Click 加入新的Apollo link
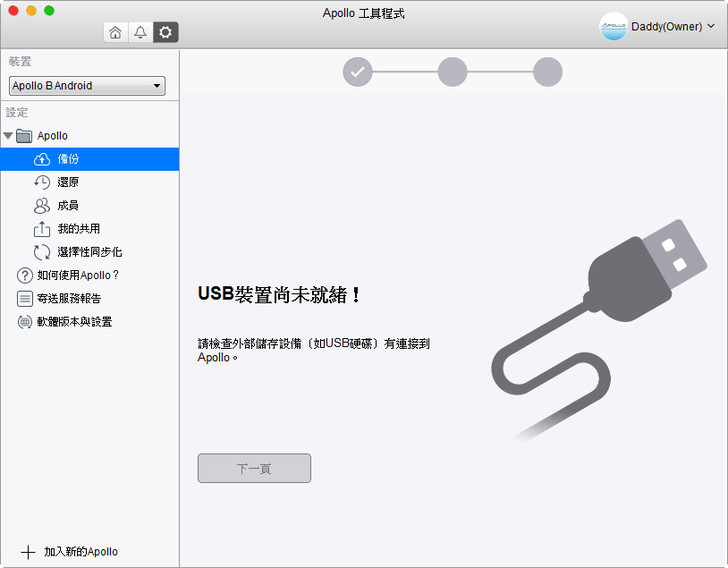 click(x=81, y=552)
